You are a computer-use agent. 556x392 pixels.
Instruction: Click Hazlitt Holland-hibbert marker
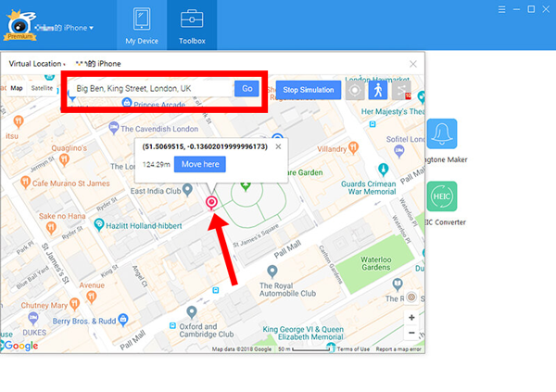click(99, 224)
